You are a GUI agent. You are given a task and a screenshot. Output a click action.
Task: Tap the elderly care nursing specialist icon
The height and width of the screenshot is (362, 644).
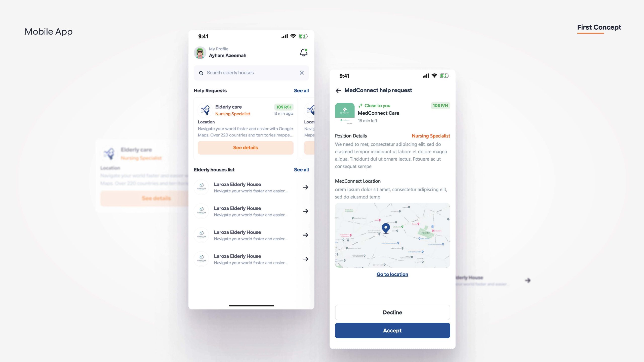[205, 110]
